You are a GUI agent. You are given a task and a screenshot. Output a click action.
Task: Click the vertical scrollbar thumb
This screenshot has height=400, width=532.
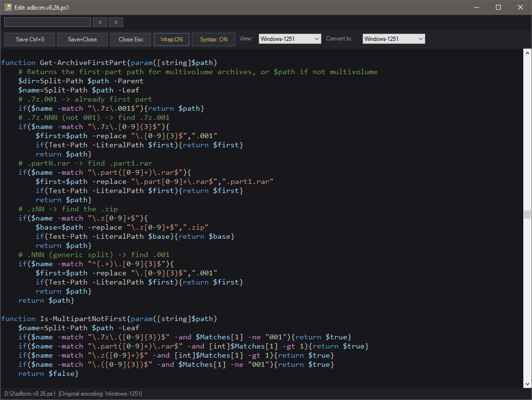click(527, 214)
